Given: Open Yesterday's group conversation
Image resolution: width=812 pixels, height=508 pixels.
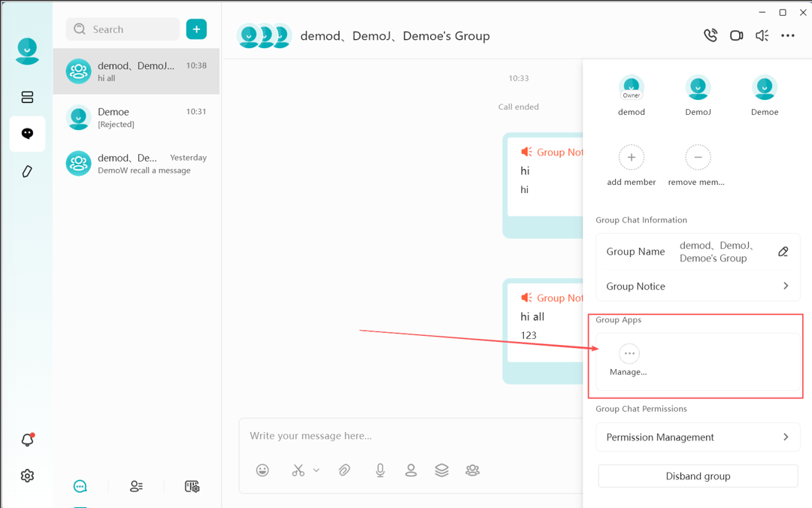Looking at the screenshot, I should [136, 164].
